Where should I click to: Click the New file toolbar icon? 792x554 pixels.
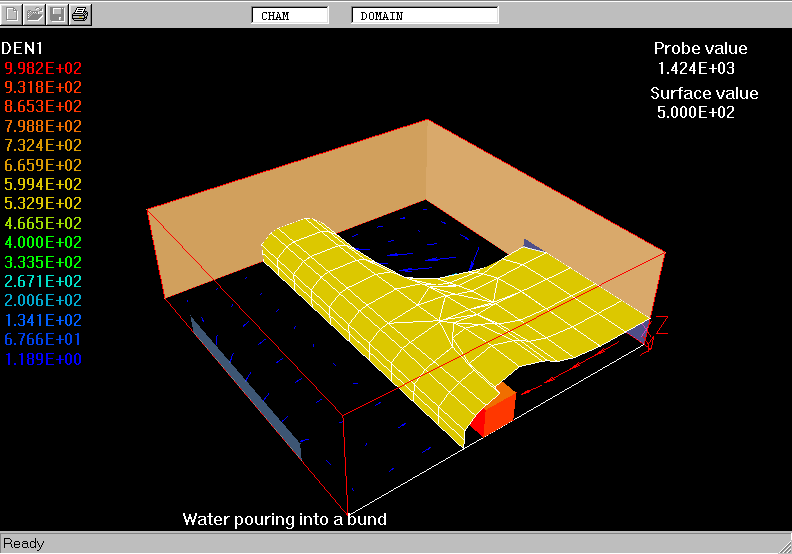pos(13,14)
